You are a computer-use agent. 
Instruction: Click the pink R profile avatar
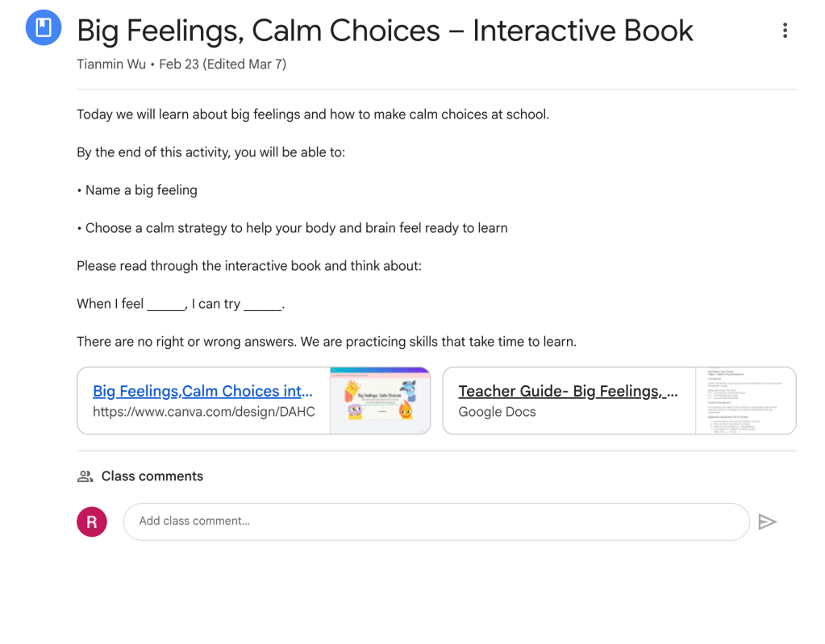(x=92, y=521)
